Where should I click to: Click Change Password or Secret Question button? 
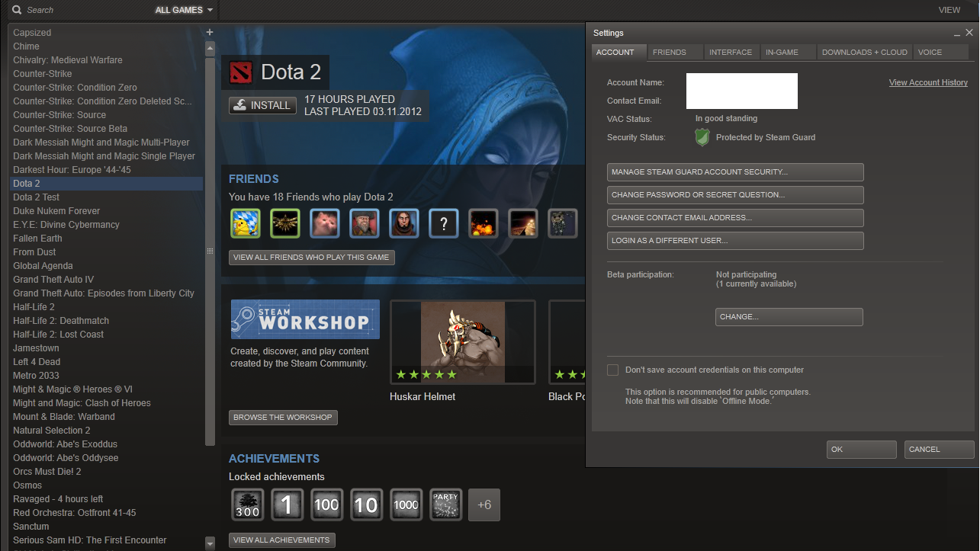(735, 195)
